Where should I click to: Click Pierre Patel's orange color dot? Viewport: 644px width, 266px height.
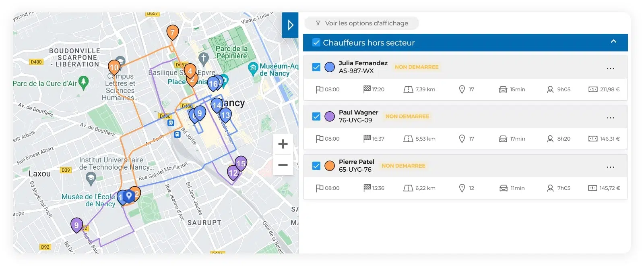[x=330, y=166]
